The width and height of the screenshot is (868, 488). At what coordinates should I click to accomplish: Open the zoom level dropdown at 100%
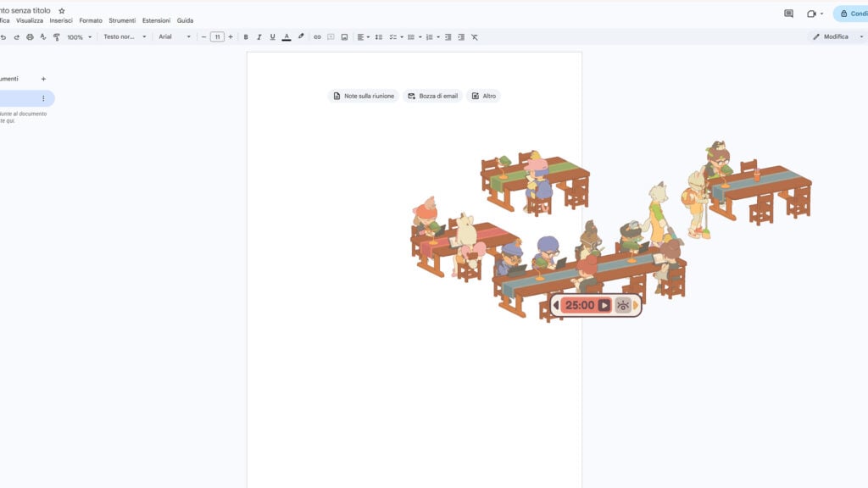(x=76, y=36)
